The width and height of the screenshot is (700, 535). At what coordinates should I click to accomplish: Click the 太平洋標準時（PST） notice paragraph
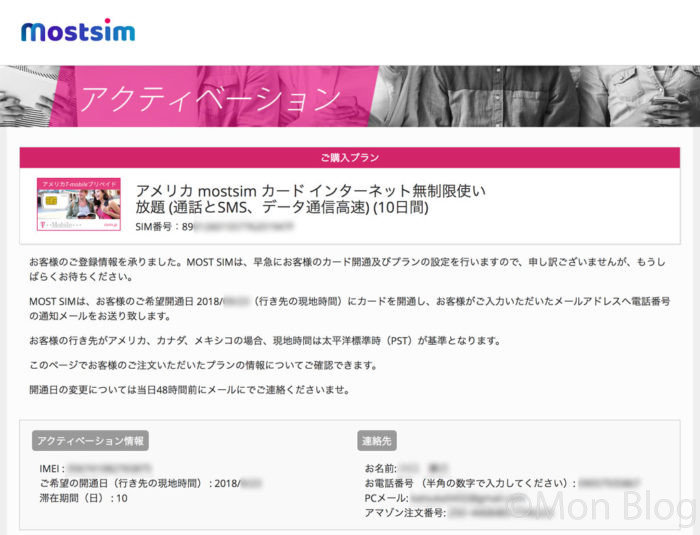[265, 341]
